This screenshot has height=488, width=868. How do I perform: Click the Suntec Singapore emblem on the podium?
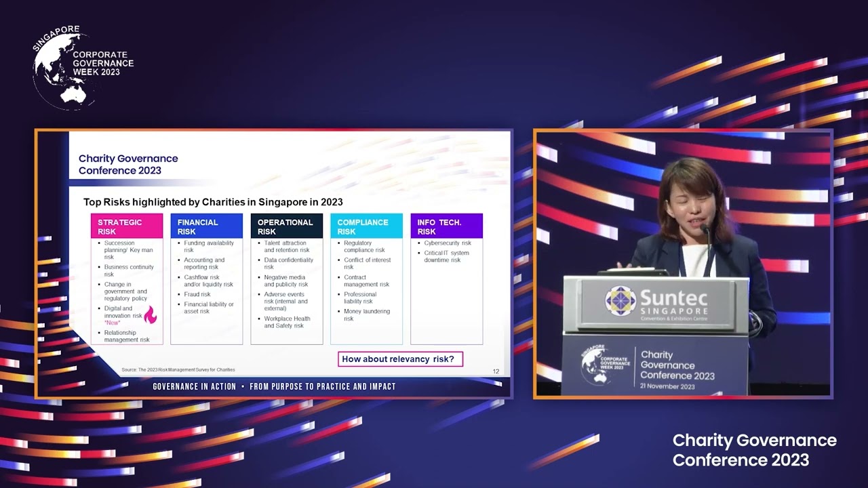coord(620,301)
